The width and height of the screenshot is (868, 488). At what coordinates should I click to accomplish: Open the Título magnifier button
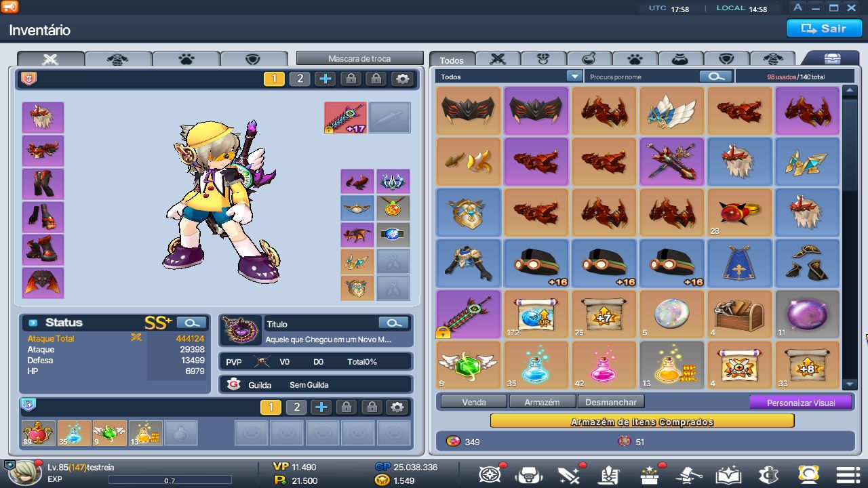tap(393, 323)
